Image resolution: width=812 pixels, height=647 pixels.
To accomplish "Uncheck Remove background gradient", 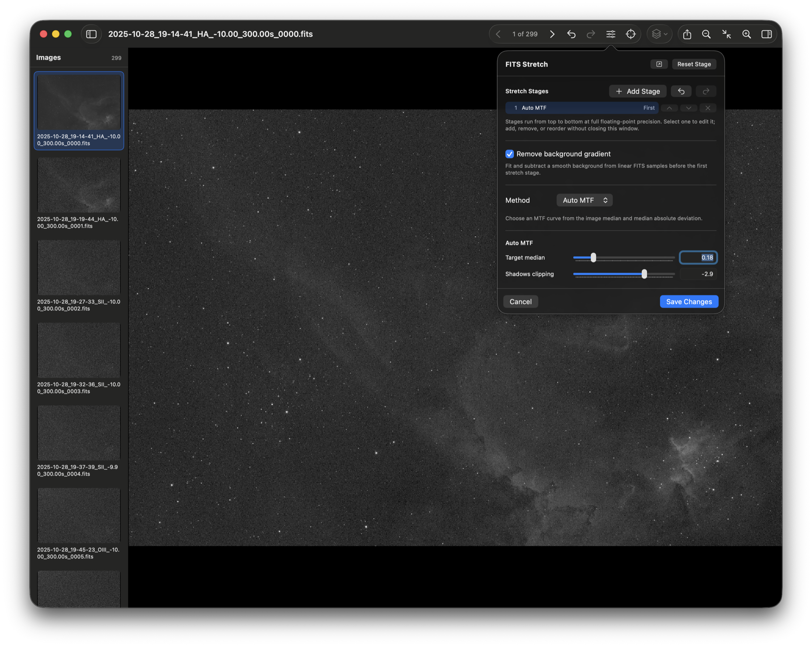I will [510, 154].
